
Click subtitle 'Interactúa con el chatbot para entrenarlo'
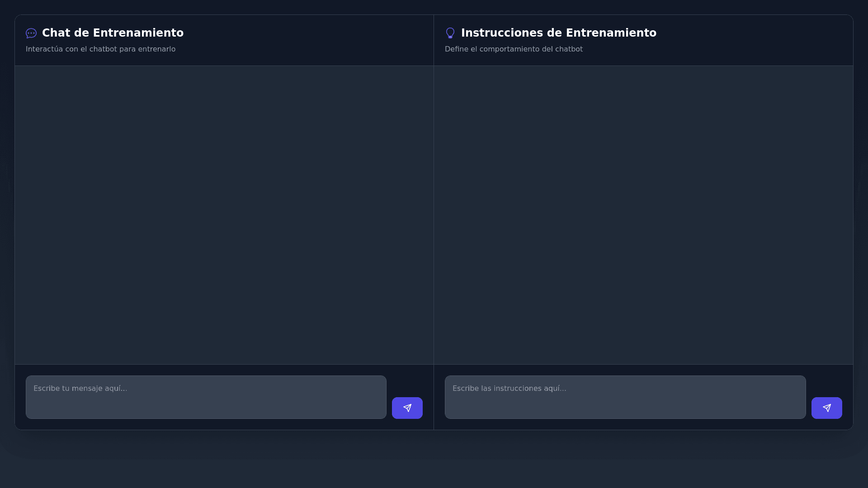click(100, 49)
